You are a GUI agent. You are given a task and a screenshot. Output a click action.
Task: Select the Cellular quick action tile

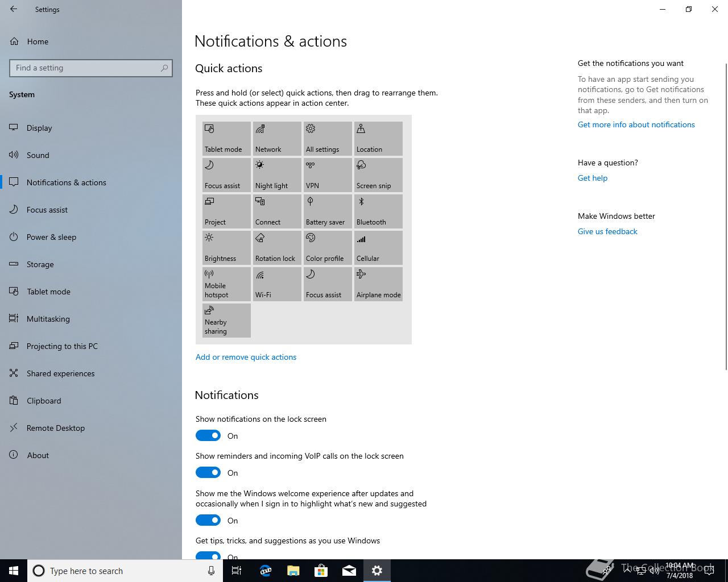click(378, 248)
